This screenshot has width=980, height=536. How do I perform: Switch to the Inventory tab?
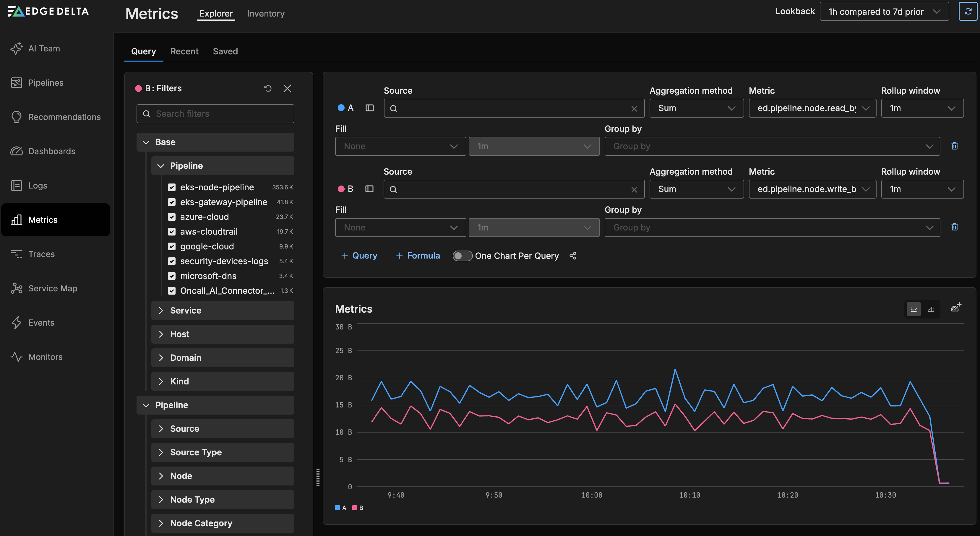click(x=266, y=13)
